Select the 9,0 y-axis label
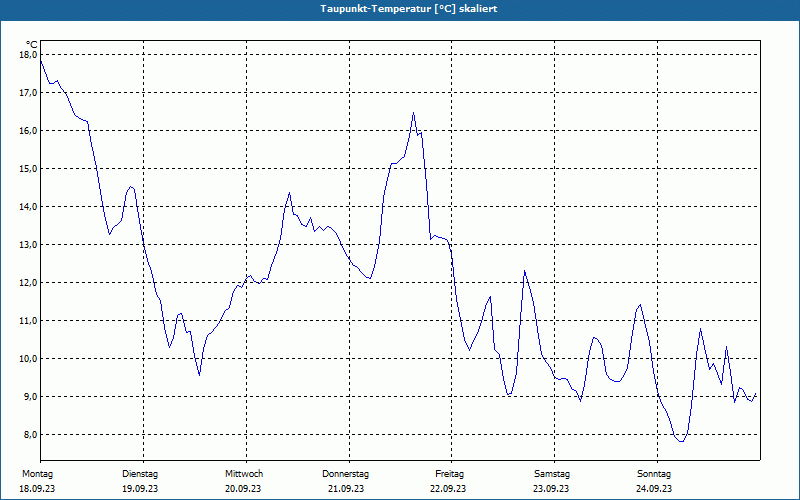The image size is (800, 500). click(29, 397)
